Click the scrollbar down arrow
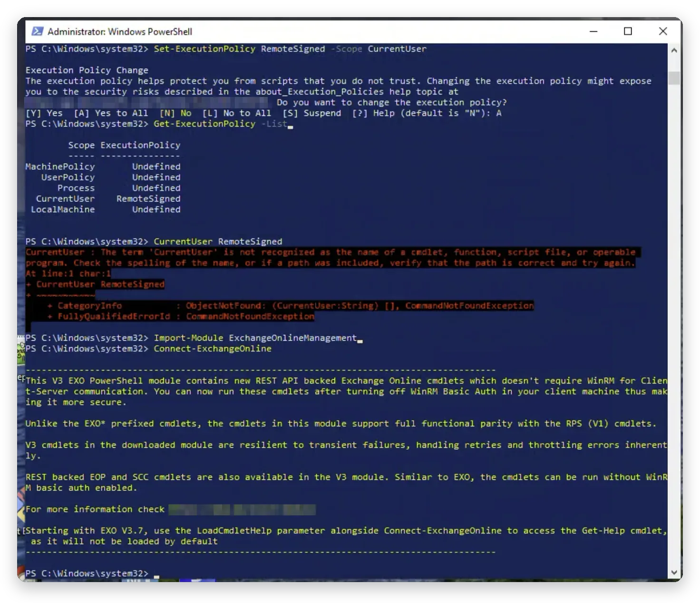Screen dimensions: 700x603 point(674,573)
